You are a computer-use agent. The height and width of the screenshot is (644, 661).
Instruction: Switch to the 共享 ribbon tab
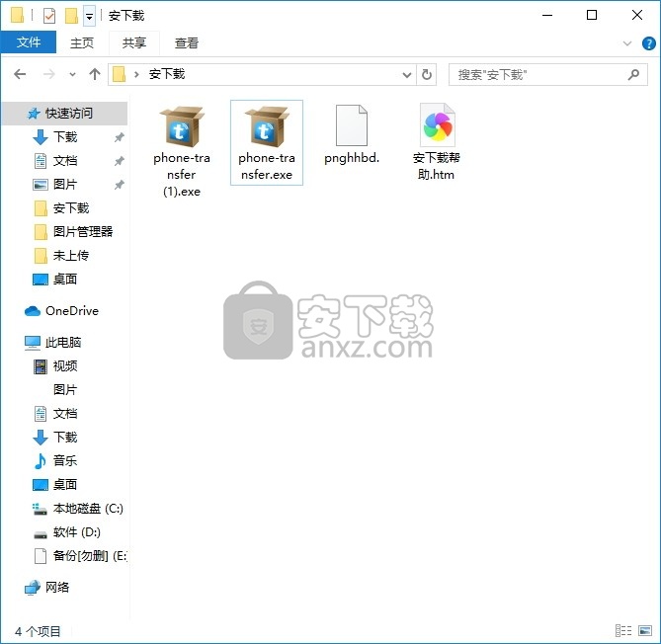click(134, 42)
